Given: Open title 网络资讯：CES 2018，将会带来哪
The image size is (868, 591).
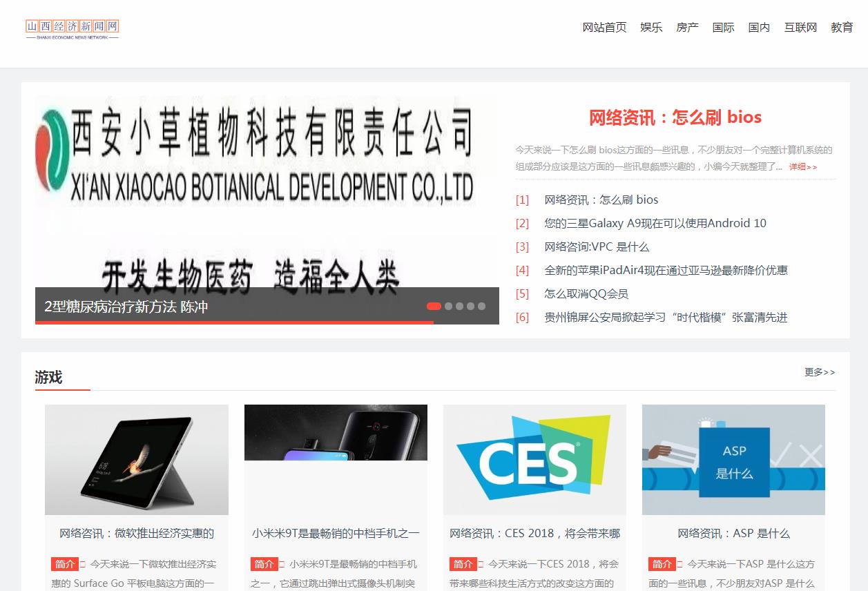Looking at the screenshot, I should point(534,533).
